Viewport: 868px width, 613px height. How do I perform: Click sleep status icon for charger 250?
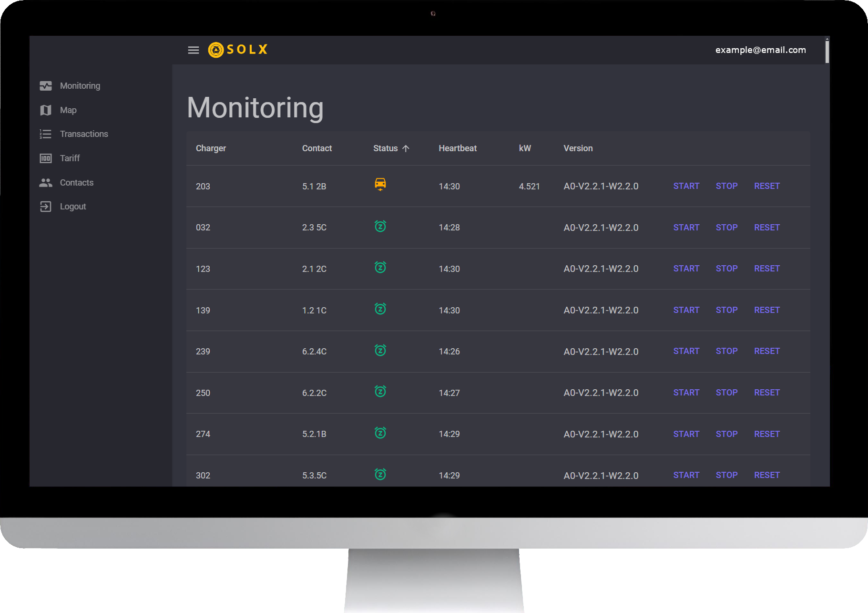click(x=380, y=391)
